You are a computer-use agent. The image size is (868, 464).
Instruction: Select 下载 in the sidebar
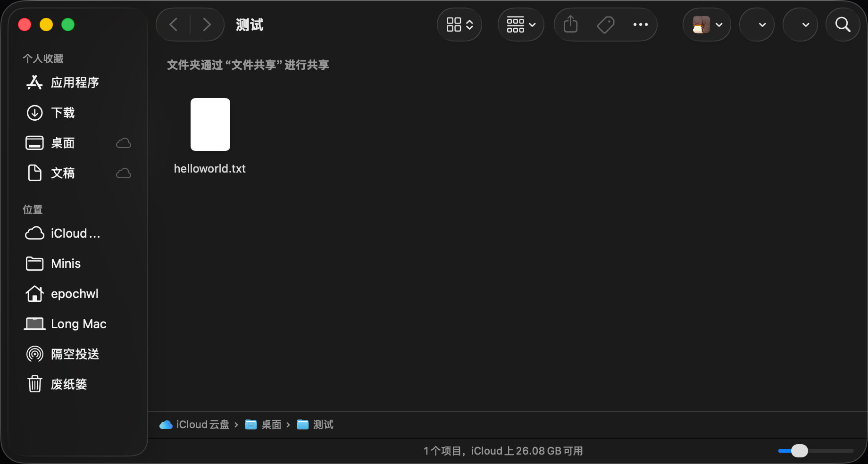63,113
